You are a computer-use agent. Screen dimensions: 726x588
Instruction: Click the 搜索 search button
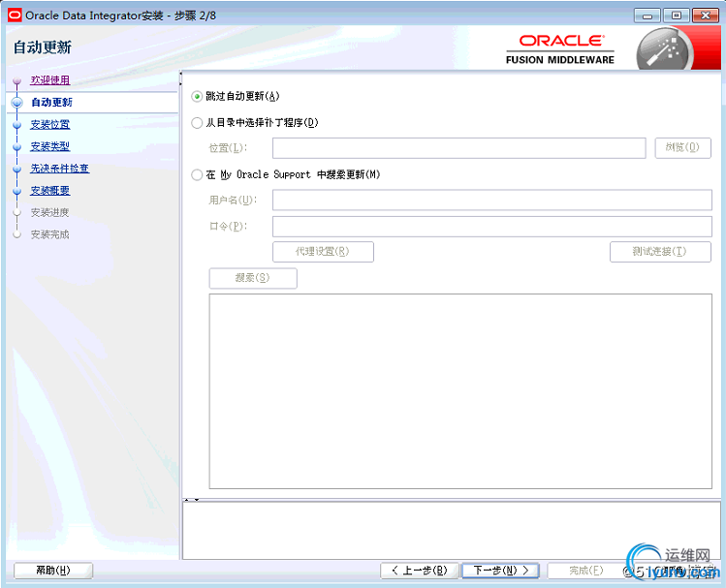[253, 278]
